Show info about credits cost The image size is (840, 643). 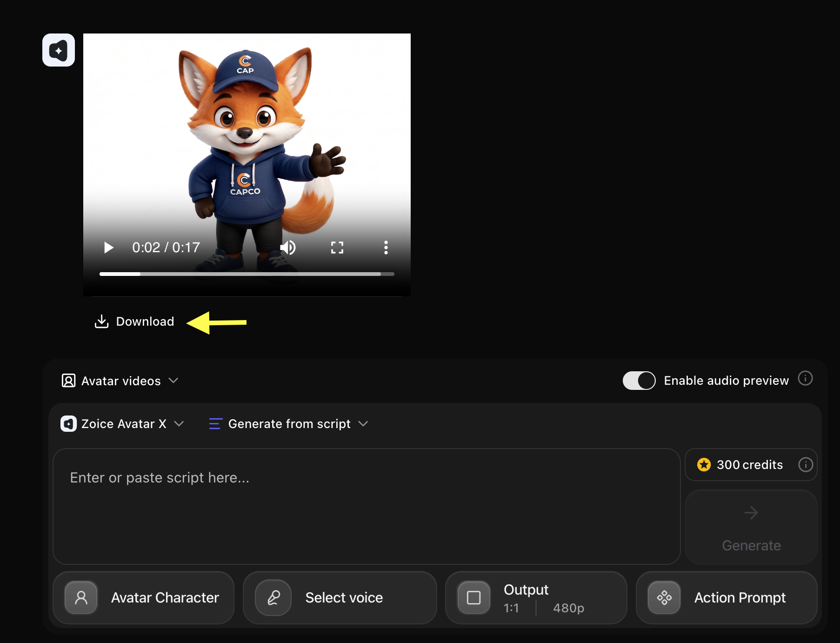click(x=806, y=464)
